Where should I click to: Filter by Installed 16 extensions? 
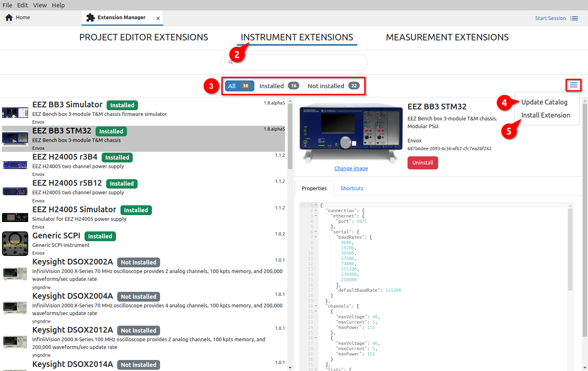click(279, 86)
